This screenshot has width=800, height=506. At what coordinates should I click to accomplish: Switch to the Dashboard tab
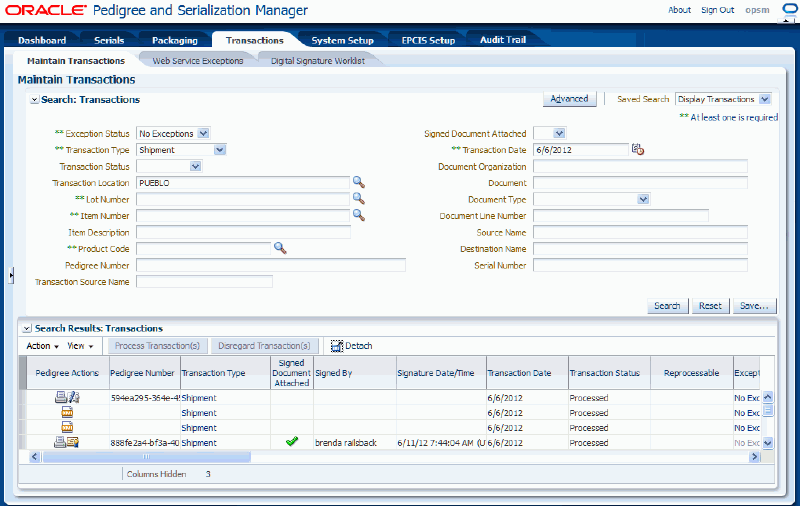pyautogui.click(x=42, y=40)
